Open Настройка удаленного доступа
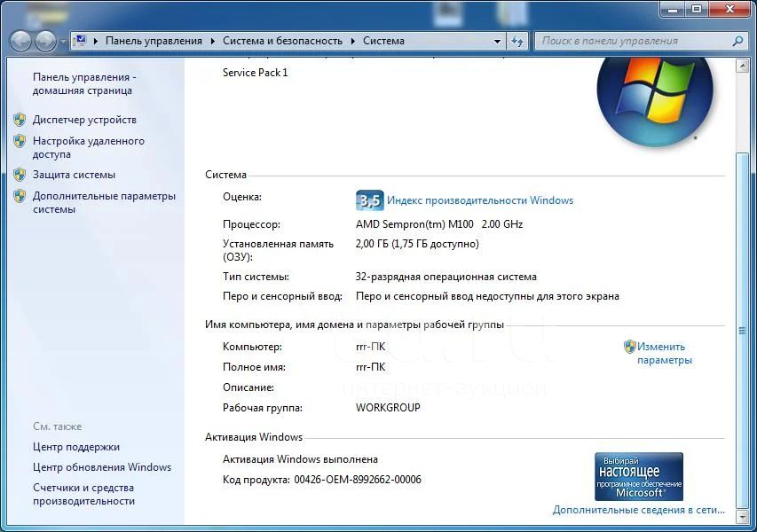 [x=89, y=147]
